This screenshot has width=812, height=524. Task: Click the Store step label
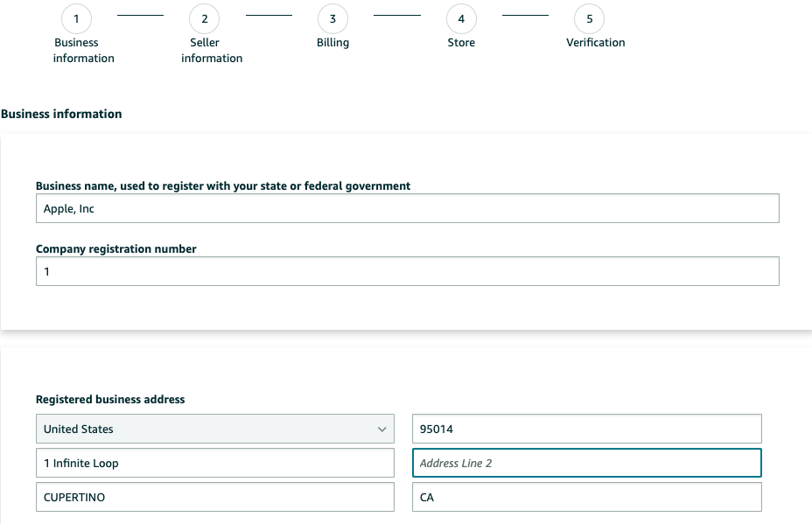[x=461, y=43]
